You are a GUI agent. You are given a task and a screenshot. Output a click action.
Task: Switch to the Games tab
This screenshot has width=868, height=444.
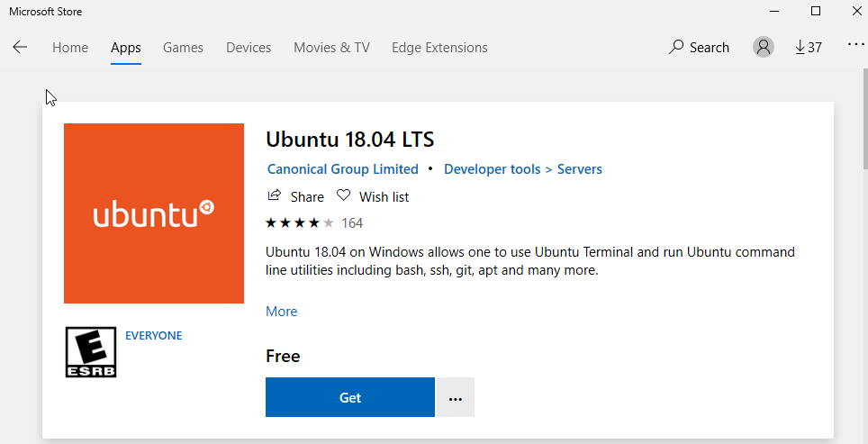183,48
